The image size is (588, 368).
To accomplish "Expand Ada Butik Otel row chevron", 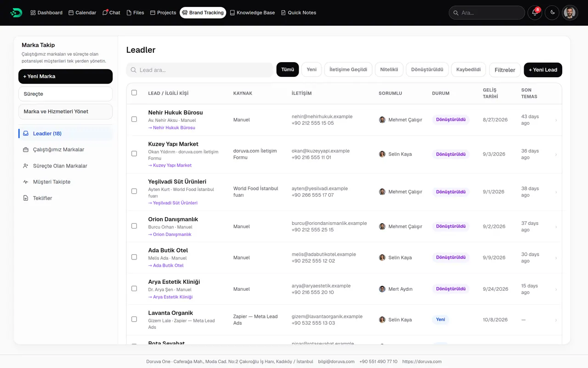I will [x=556, y=258].
